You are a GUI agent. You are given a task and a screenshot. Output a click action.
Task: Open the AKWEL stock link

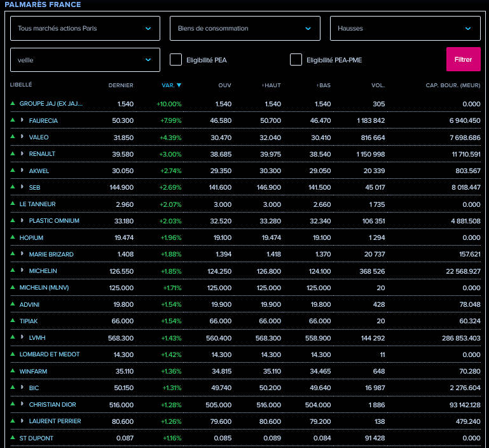(x=39, y=171)
